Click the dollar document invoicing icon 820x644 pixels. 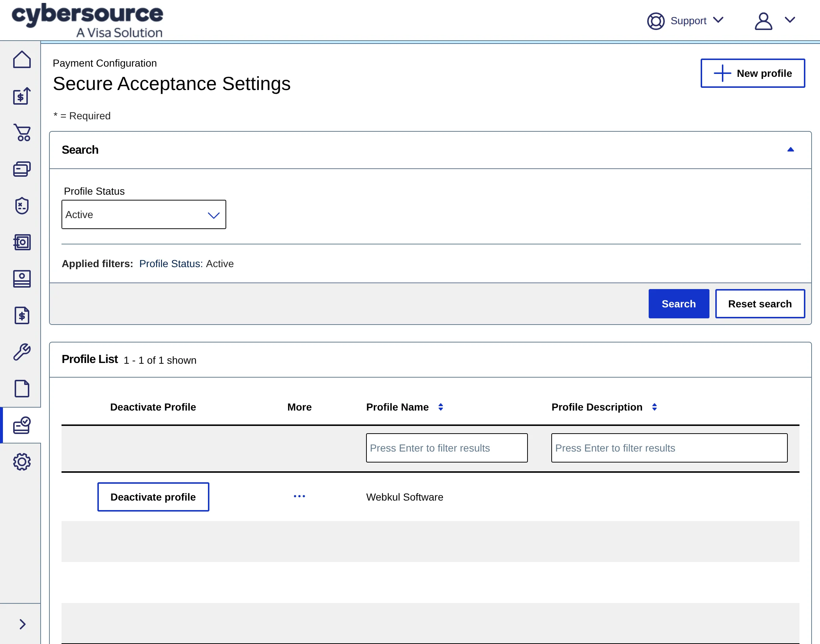[22, 315]
